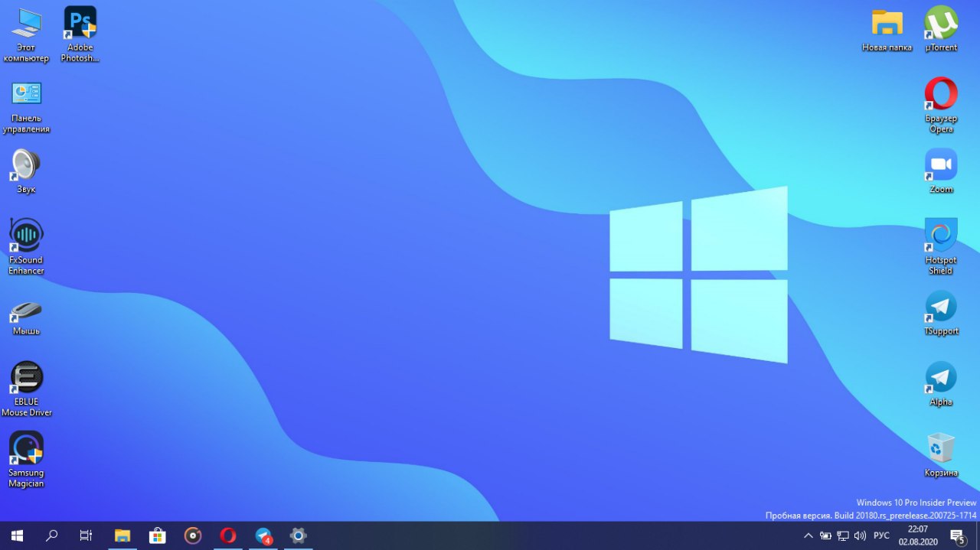Open Telegram with 4 unread badge
The image size is (980, 550).
click(x=263, y=535)
